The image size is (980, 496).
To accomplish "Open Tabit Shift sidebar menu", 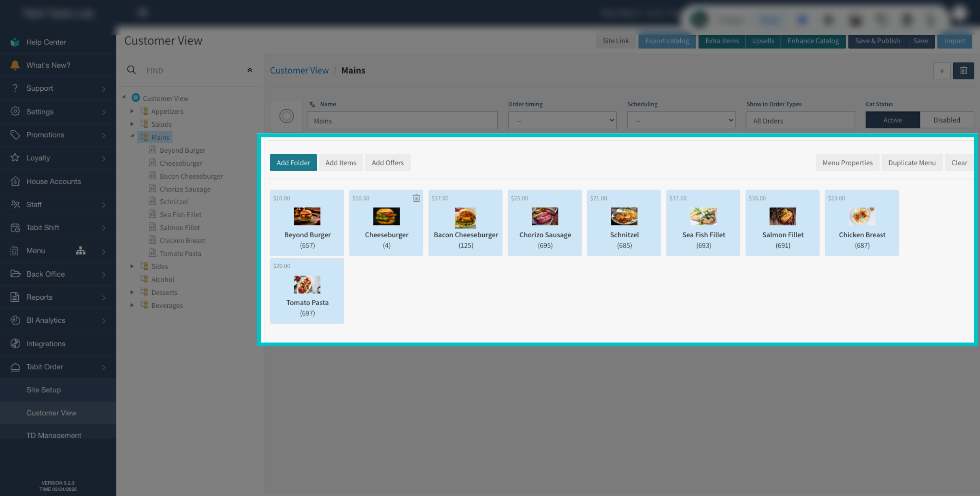I will pyautogui.click(x=58, y=227).
